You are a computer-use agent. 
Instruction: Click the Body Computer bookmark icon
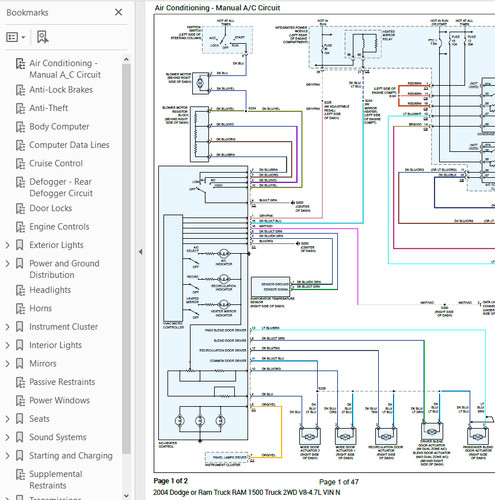click(20, 127)
